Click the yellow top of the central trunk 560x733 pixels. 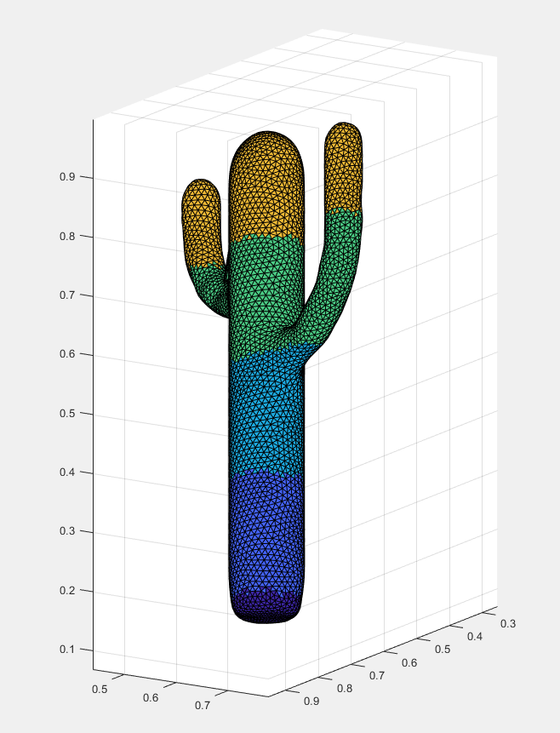pyautogui.click(x=266, y=187)
